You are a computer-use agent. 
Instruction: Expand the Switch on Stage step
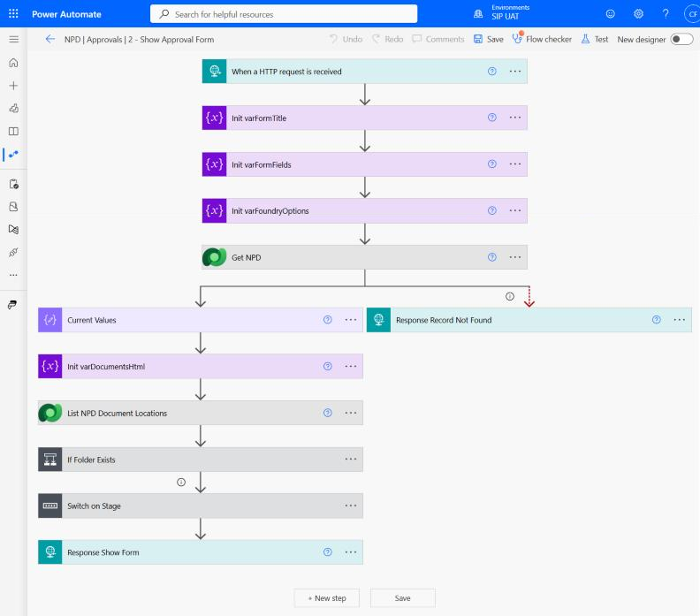201,506
